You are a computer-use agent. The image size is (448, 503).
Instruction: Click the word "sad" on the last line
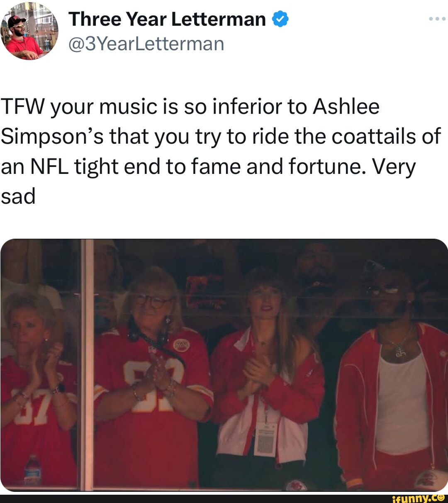click(18, 196)
